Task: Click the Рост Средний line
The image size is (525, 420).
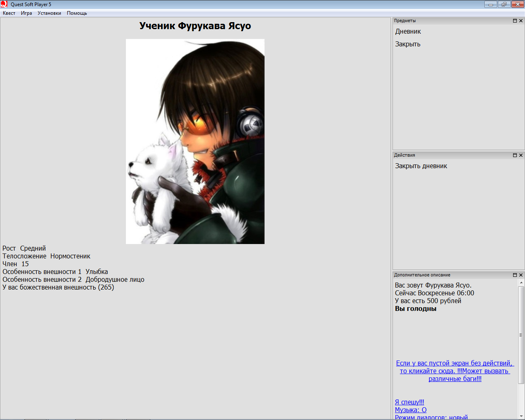Action: click(x=24, y=248)
